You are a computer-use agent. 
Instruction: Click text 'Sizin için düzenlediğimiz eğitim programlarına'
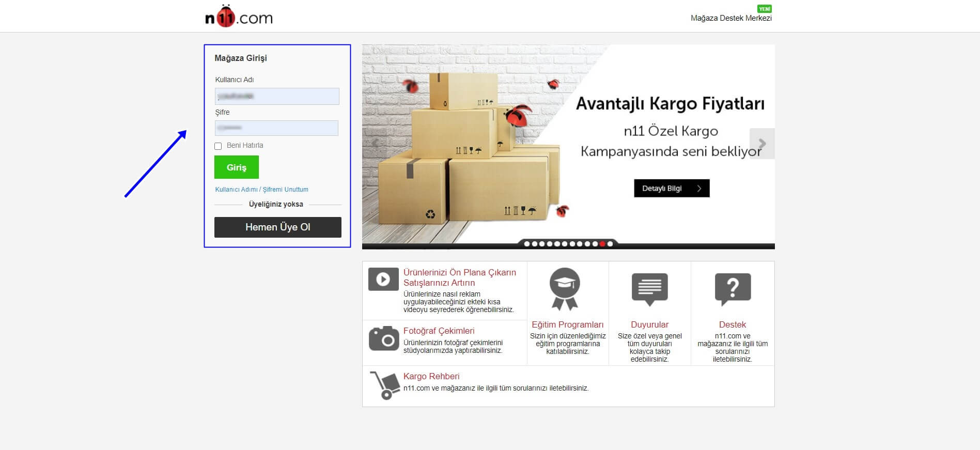[568, 339]
